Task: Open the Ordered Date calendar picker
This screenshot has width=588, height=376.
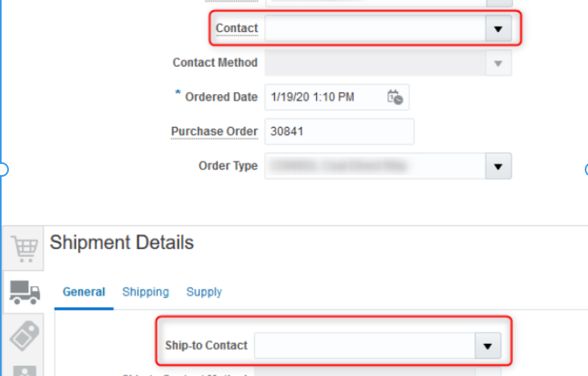Action: 395,97
